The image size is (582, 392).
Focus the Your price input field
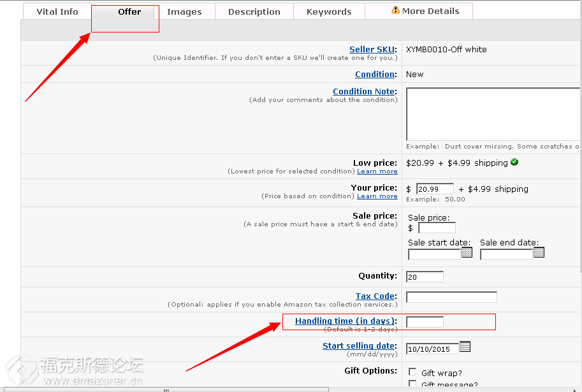(435, 189)
